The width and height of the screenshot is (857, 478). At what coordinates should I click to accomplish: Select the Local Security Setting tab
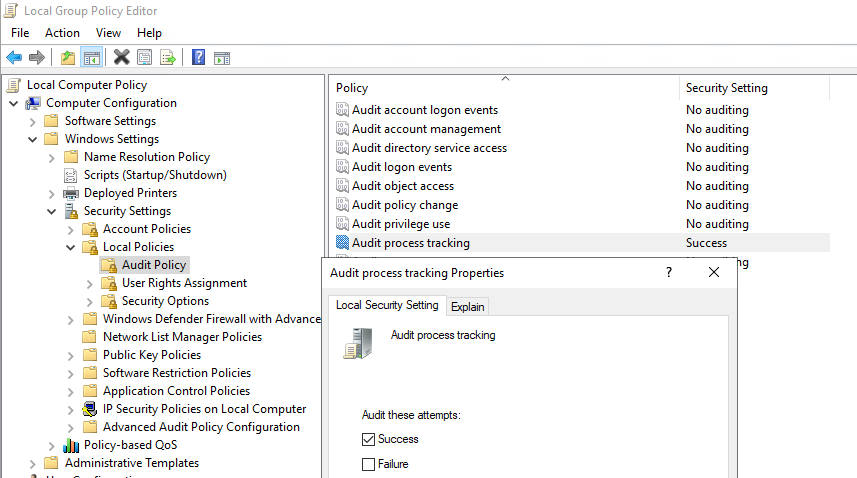387,305
